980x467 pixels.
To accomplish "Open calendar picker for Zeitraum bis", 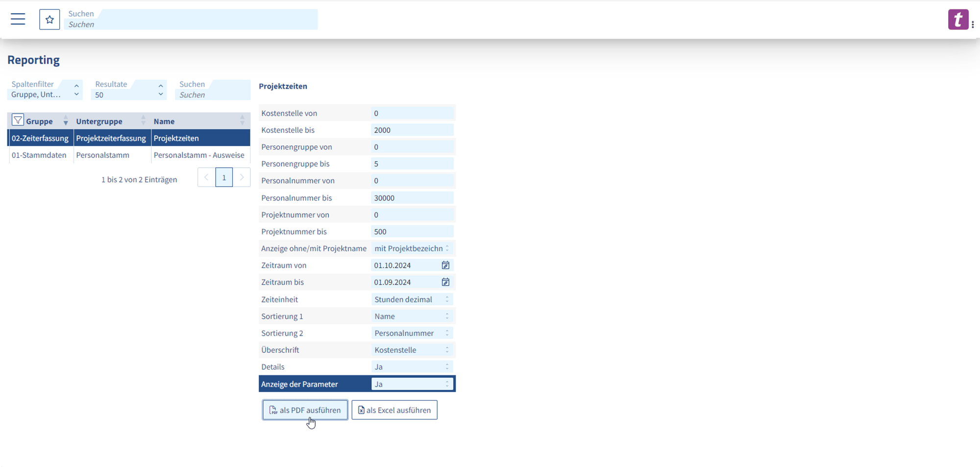I will pyautogui.click(x=445, y=282).
